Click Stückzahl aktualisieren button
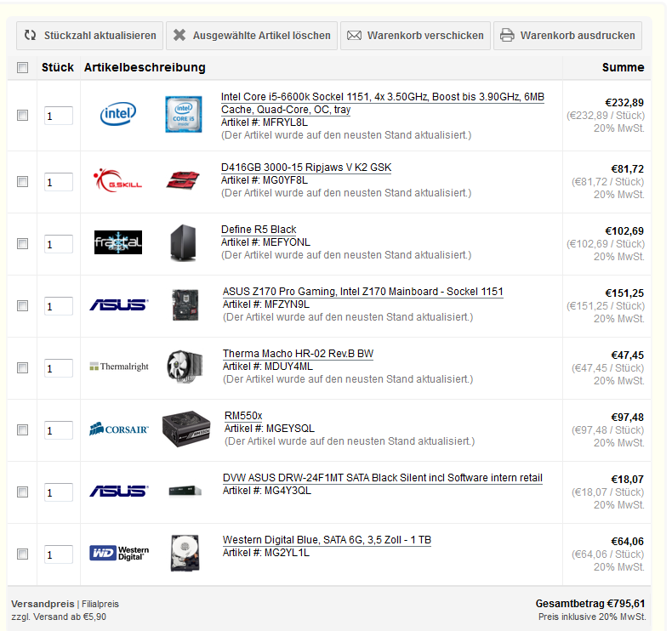The width and height of the screenshot is (672, 631). point(89,36)
